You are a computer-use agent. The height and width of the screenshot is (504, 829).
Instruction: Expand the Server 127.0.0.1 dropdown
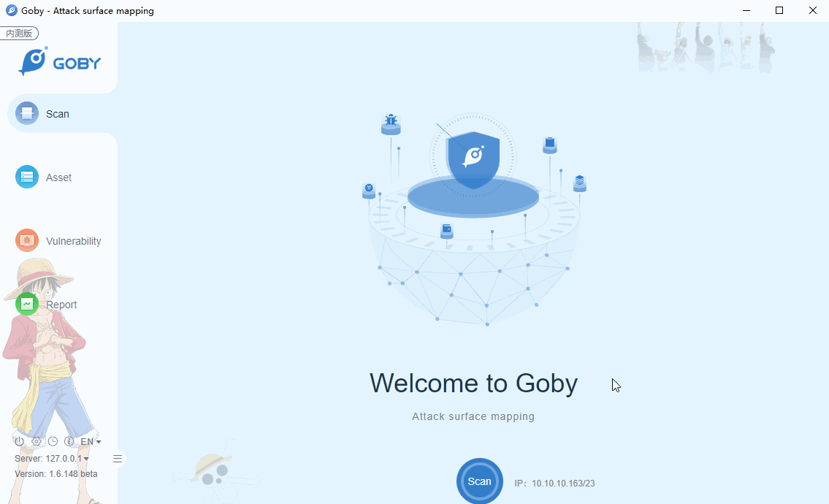coord(52,458)
